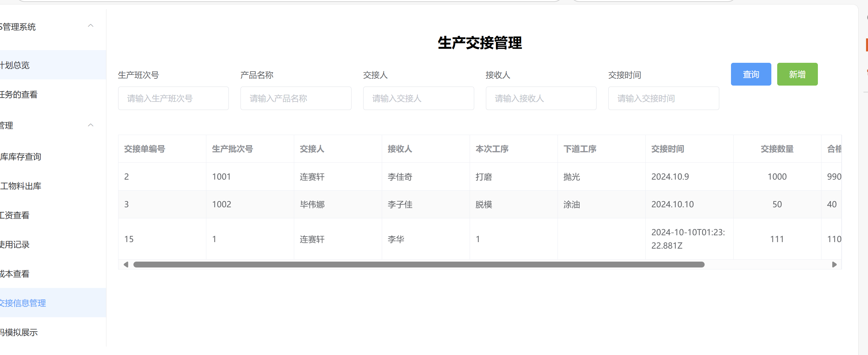
Task: Click the left scroll arrow of the table
Action: [x=126, y=265]
